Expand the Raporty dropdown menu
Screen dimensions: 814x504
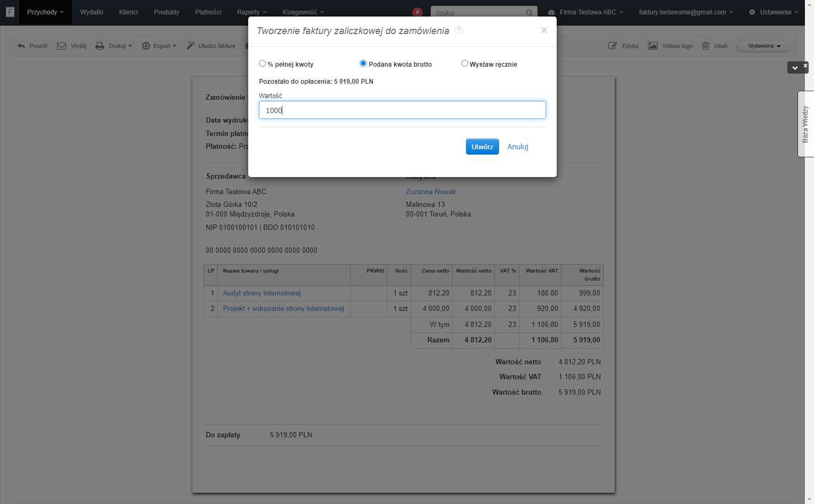point(251,12)
